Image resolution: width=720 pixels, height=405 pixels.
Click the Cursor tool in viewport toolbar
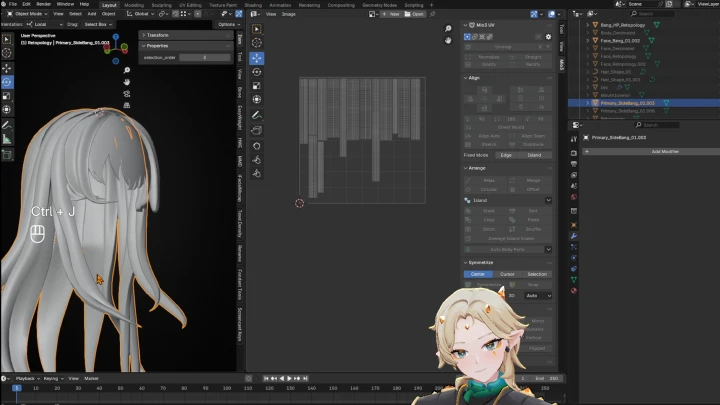(x=7, y=53)
